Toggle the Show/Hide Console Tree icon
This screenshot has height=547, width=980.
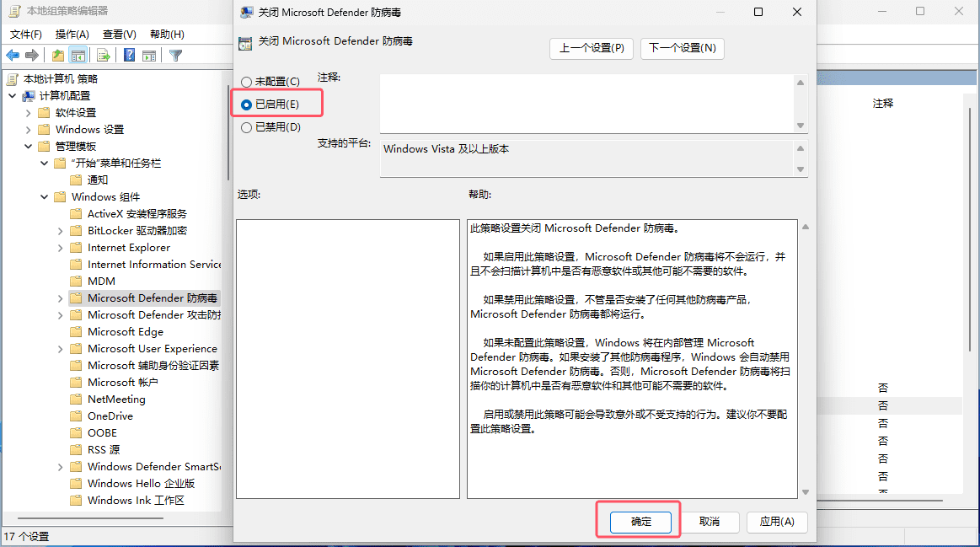[x=78, y=56]
